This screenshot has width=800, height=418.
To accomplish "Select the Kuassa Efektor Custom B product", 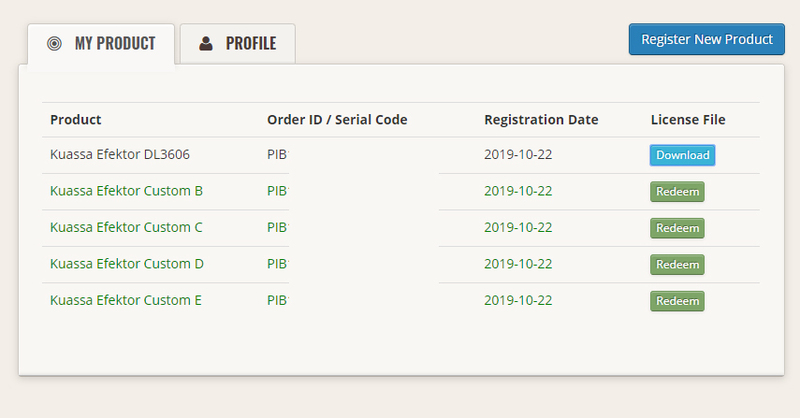I will (x=126, y=191).
